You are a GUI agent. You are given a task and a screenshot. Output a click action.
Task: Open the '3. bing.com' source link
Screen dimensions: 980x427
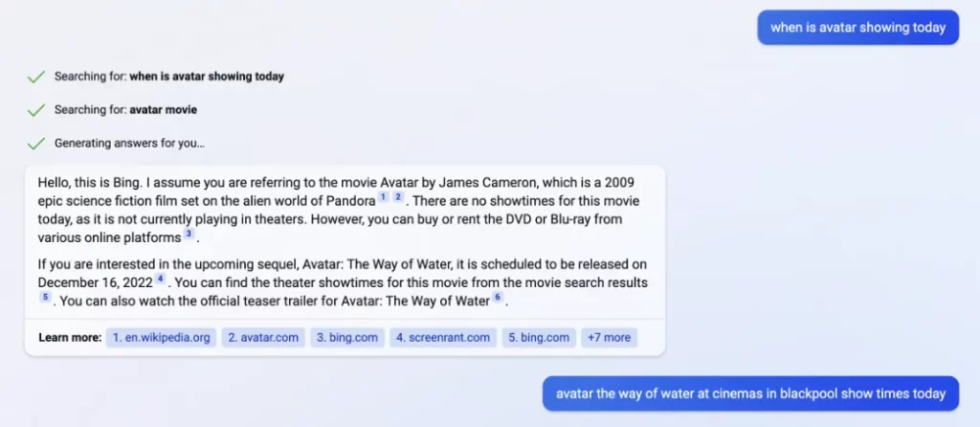coord(347,338)
